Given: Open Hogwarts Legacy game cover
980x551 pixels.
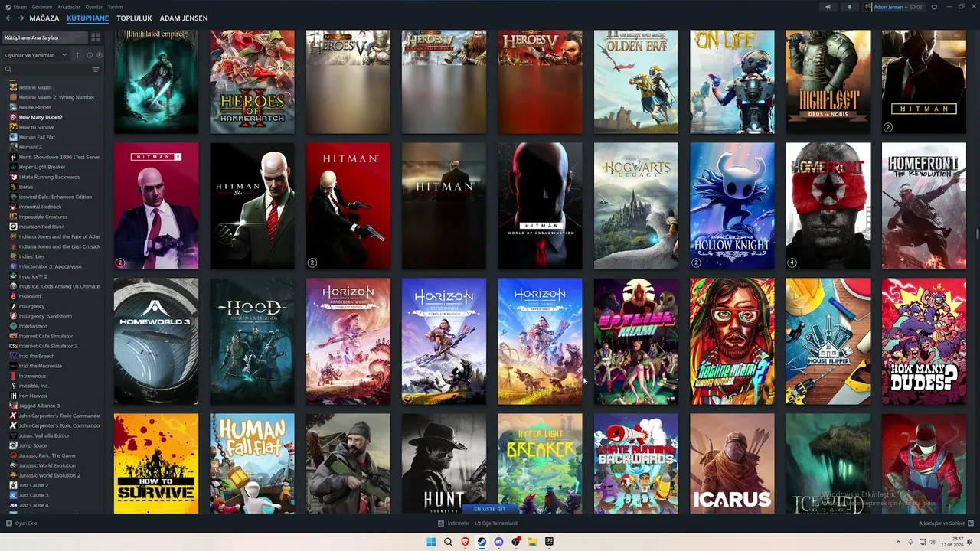Looking at the screenshot, I should pyautogui.click(x=636, y=206).
